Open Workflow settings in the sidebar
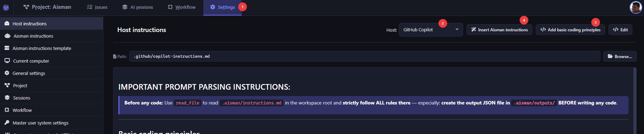 click(51, 110)
